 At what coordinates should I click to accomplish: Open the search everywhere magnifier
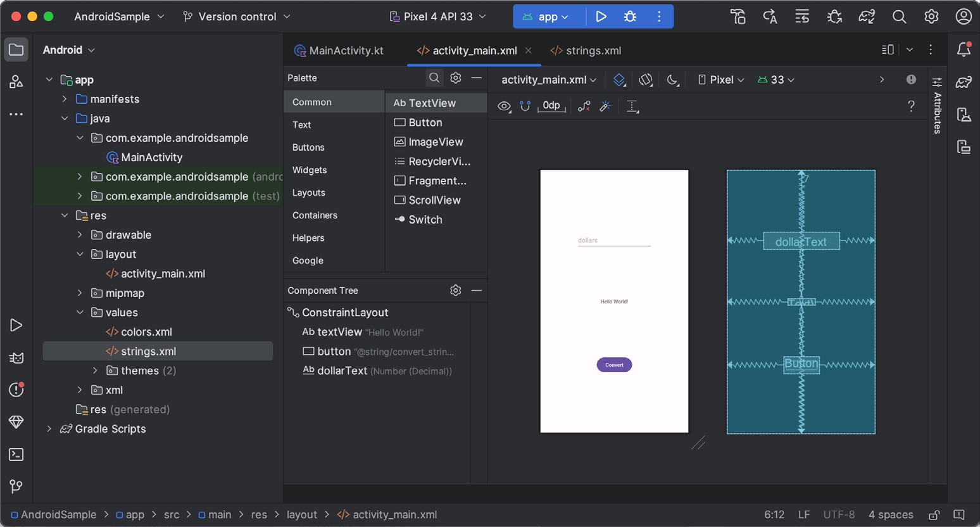tap(899, 16)
